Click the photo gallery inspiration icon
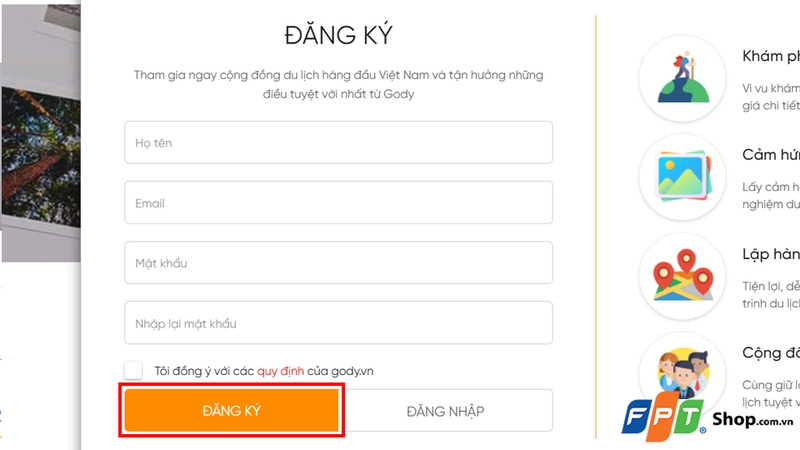This screenshot has height=450, width=800. click(x=683, y=176)
